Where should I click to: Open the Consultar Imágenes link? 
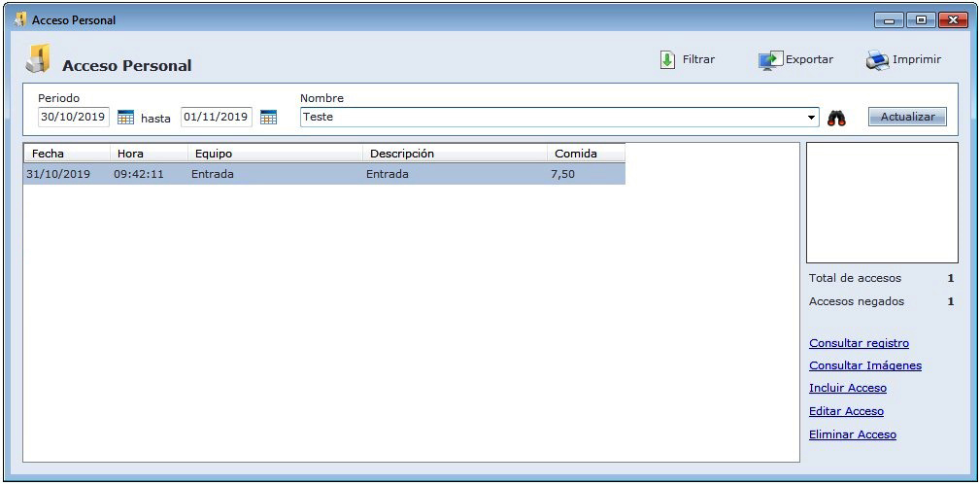[x=864, y=365]
